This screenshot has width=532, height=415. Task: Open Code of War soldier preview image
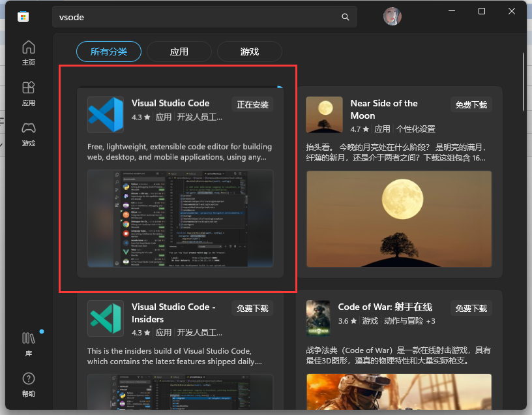click(x=399, y=392)
